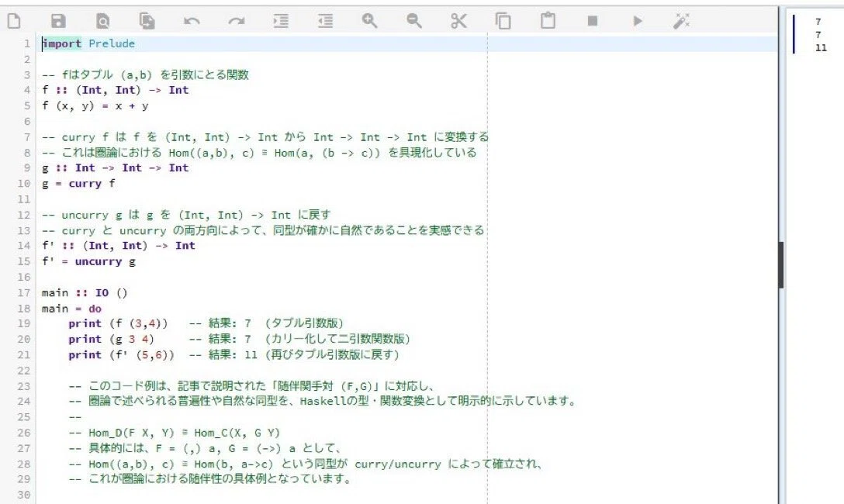This screenshot has width=844, height=504.
Task: Click the 'f (x, y) = x + y' line
Action: [95, 106]
